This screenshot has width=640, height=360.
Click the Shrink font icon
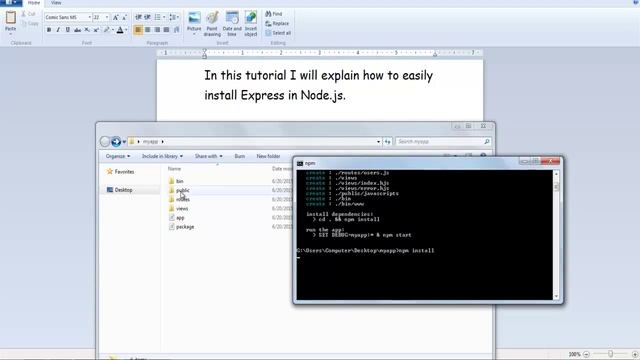tap(124, 17)
